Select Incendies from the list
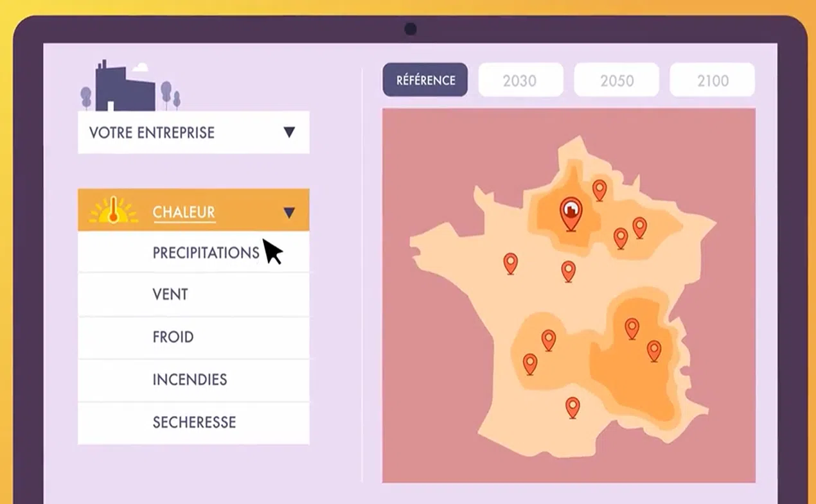The height and width of the screenshot is (504, 816). coord(190,379)
